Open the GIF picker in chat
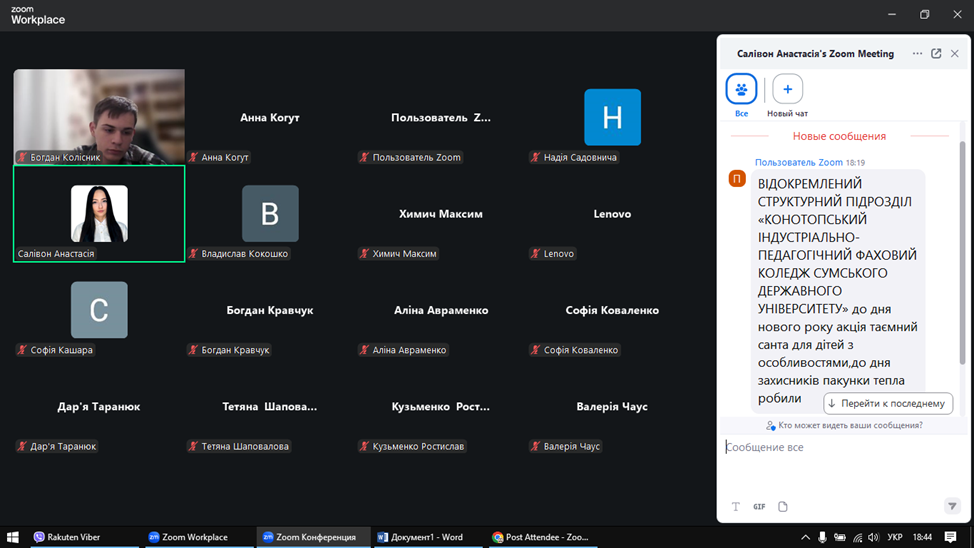The image size is (974, 548). pyautogui.click(x=759, y=507)
